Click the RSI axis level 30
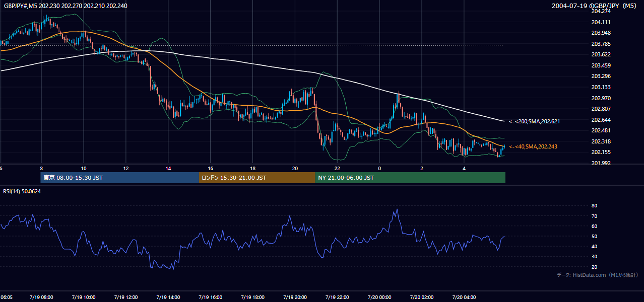This screenshot has height=302, width=644. tap(595, 257)
